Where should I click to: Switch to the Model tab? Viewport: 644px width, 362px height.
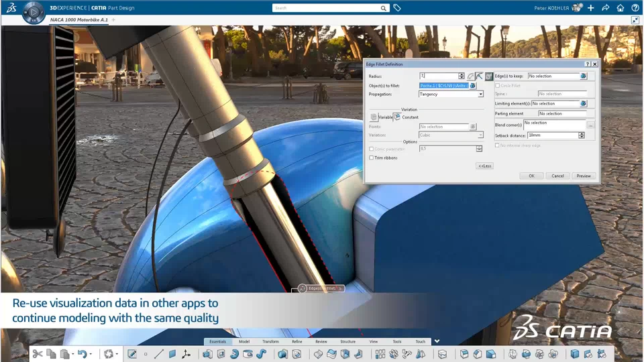[244, 341]
